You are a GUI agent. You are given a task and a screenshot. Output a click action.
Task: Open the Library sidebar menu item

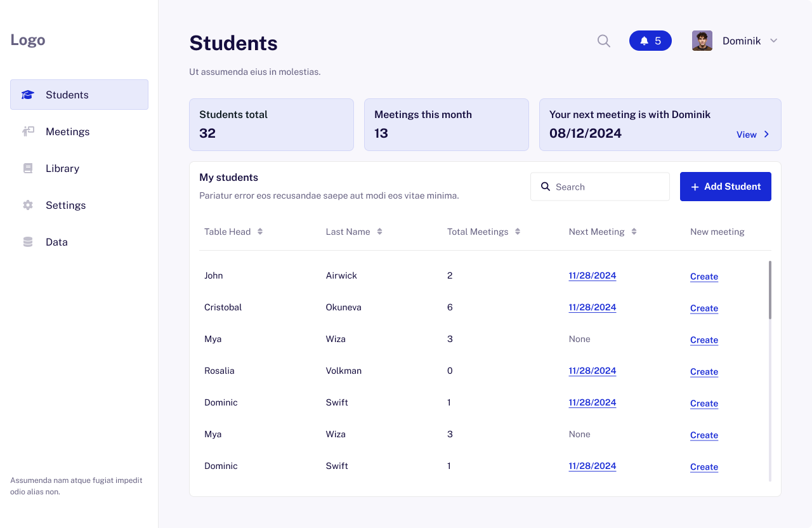tap(62, 168)
